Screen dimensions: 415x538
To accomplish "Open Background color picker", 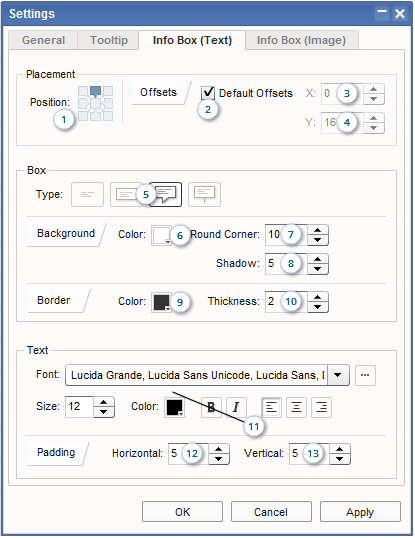I will 161,235.
